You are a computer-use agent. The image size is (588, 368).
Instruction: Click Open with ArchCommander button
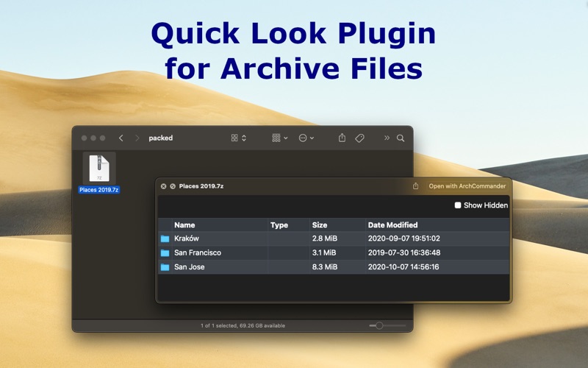(x=467, y=186)
